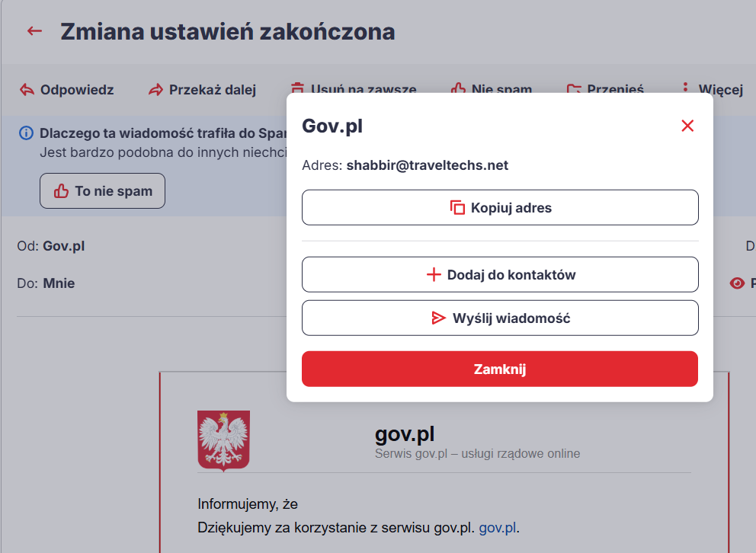
Task: Click the back arrow icon
Action: coord(34,31)
